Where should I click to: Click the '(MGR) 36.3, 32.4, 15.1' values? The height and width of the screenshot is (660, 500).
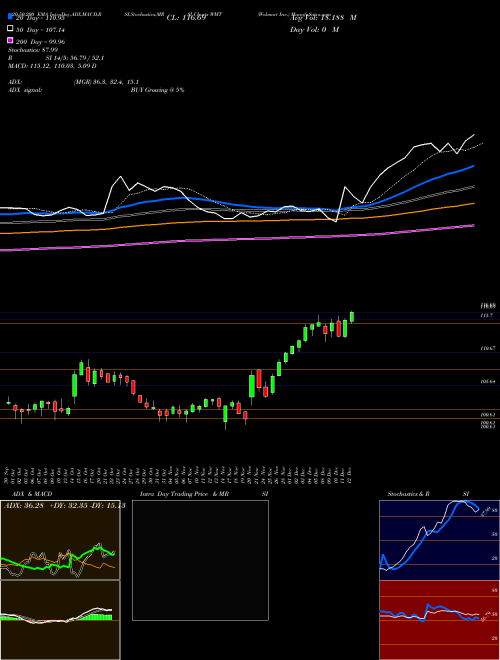click(x=106, y=82)
